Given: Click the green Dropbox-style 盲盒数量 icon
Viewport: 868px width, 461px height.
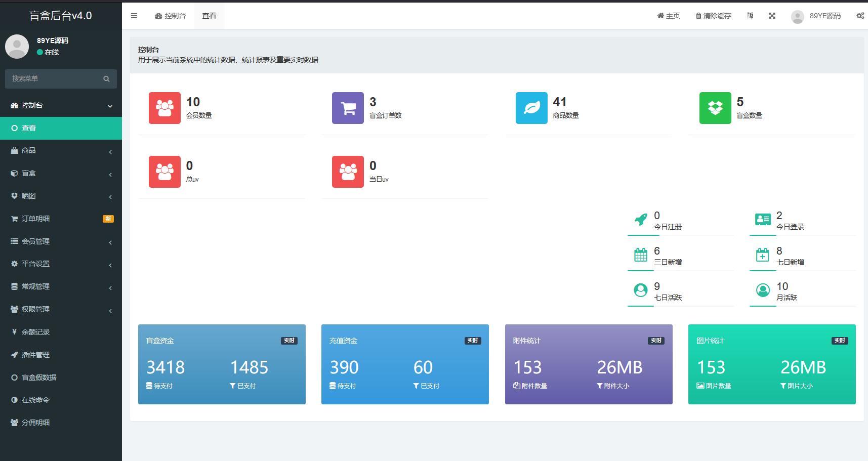Looking at the screenshot, I should 715,108.
